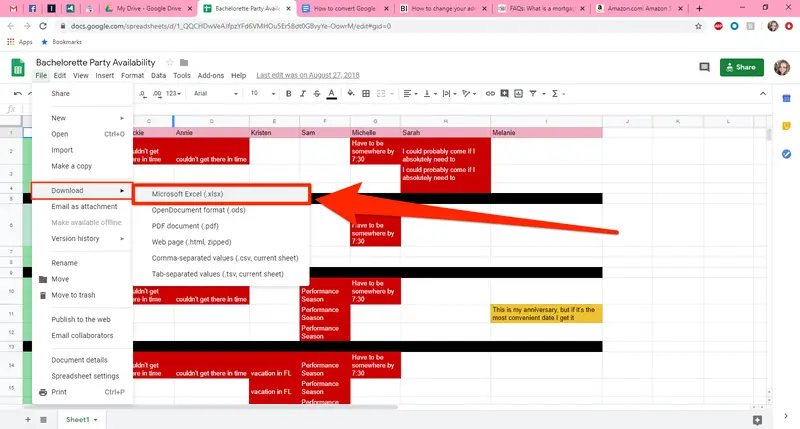
Task: Open the Arial font family dropdown
Action: click(213, 93)
